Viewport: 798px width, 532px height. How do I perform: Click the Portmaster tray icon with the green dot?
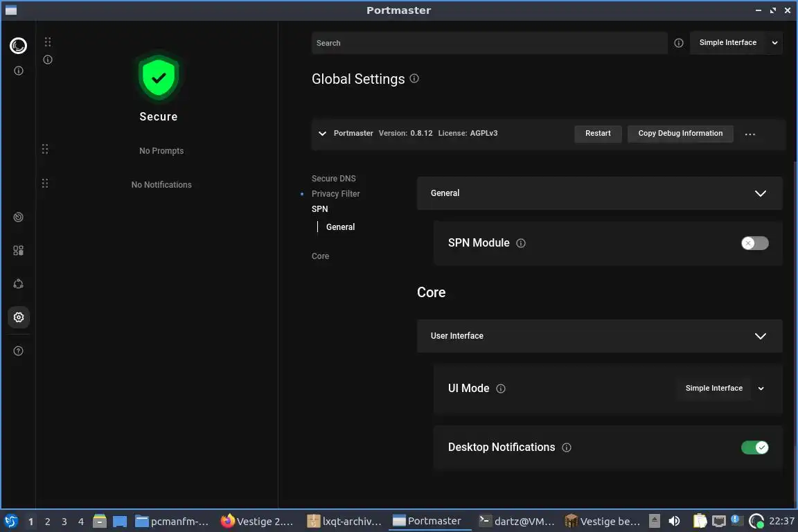click(x=756, y=522)
